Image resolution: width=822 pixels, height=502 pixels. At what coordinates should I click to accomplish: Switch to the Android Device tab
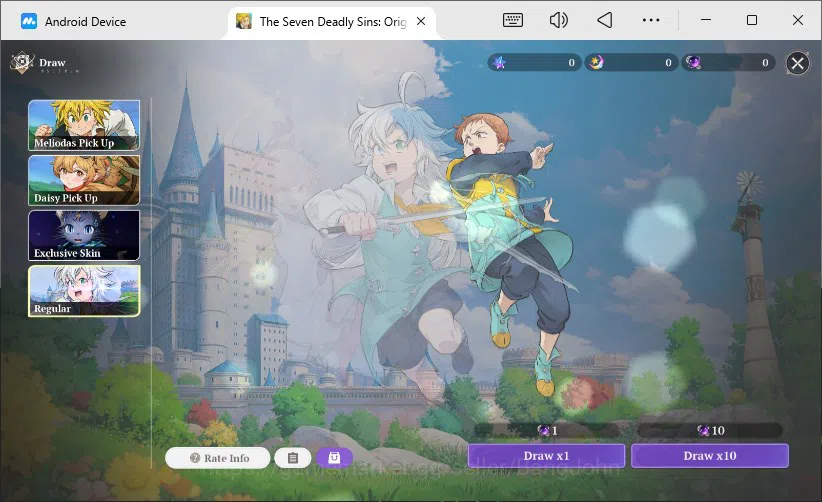pyautogui.click(x=73, y=21)
